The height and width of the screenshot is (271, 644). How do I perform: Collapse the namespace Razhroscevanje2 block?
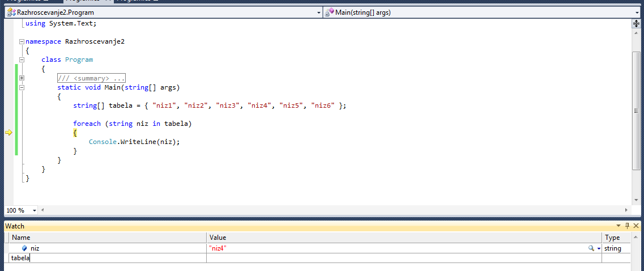22,41
